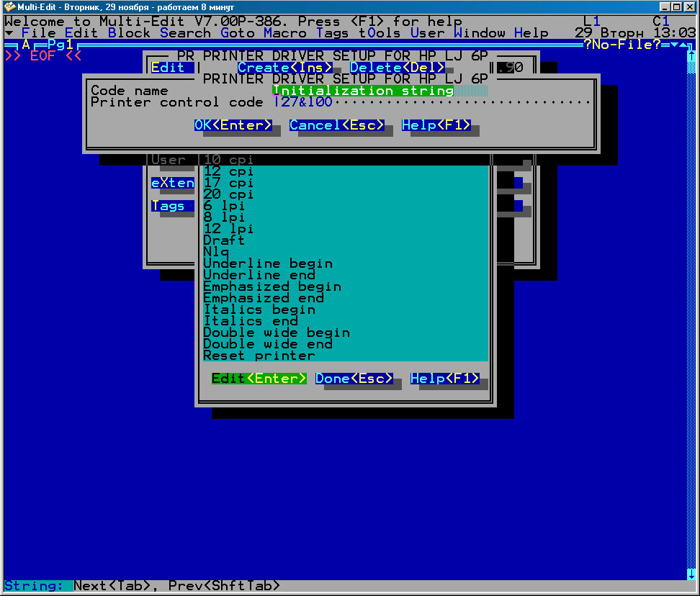Select 'Underline begin' entry
The width and height of the screenshot is (700, 596).
346,263
